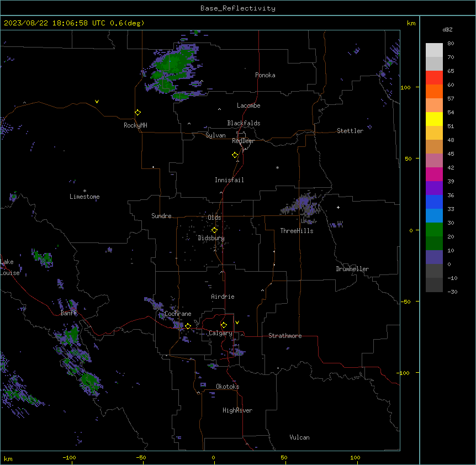Click the Calgary city label
The width and height of the screenshot is (476, 465).
220,333
